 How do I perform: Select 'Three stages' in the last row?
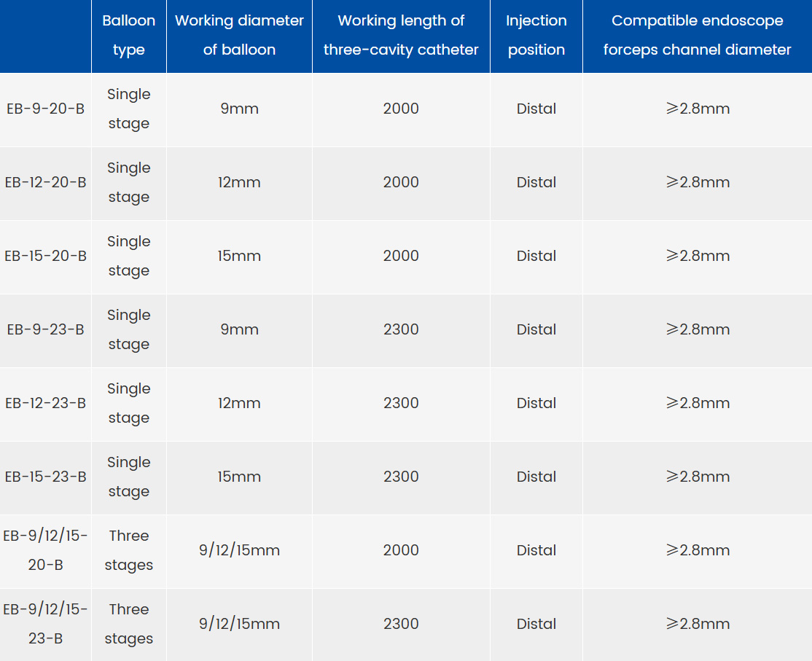pos(129,624)
